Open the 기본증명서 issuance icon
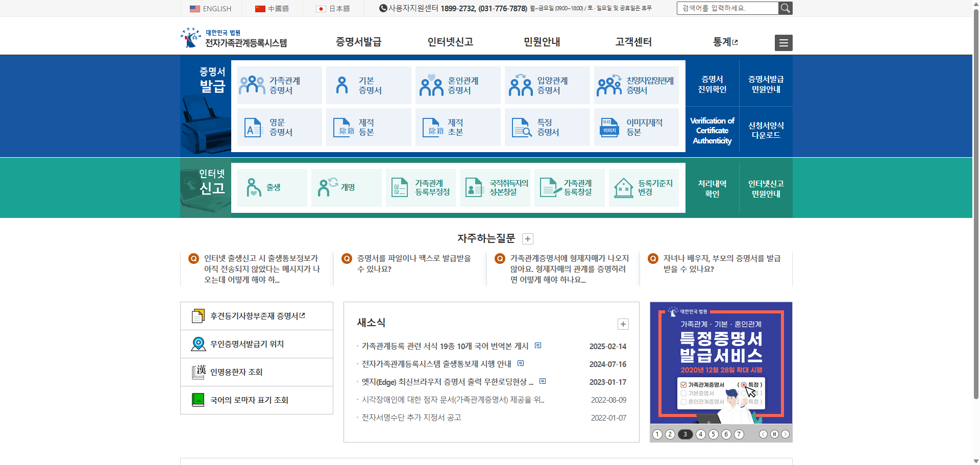This screenshot has width=980, height=465. [342, 84]
